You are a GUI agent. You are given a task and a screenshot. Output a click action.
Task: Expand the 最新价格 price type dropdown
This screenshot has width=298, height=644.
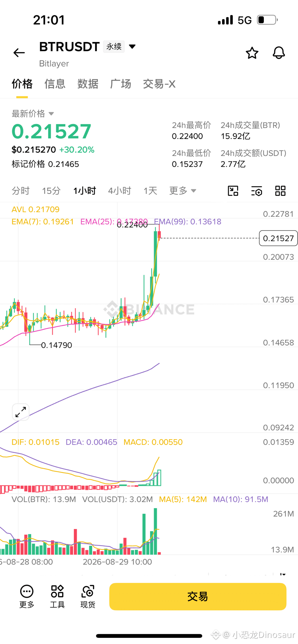(x=51, y=114)
